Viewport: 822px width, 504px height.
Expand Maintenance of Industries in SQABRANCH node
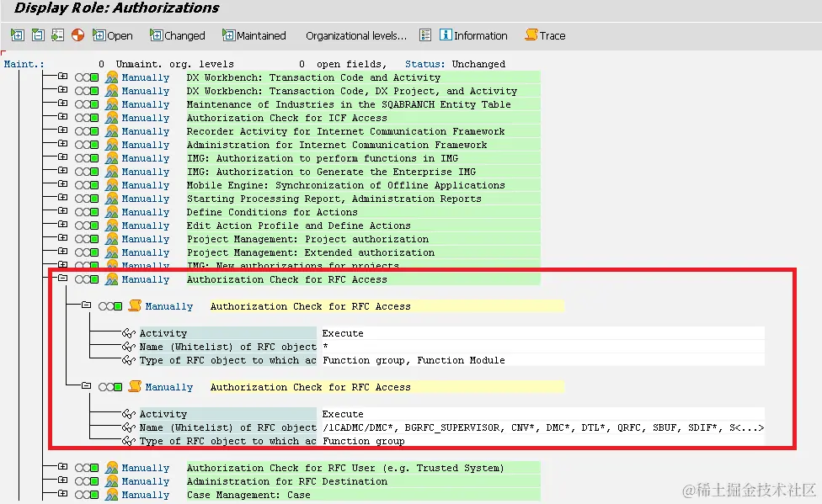(63, 103)
